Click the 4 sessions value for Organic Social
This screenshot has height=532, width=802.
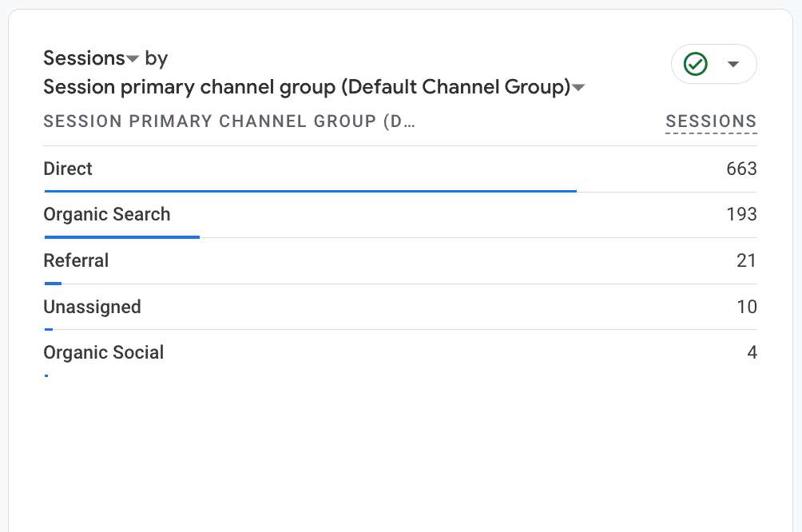(x=752, y=352)
